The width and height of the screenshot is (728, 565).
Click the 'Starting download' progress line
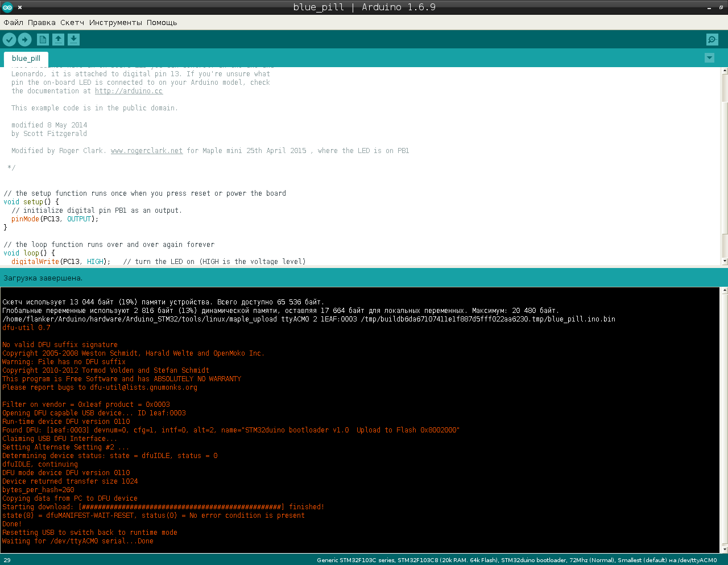163,507
